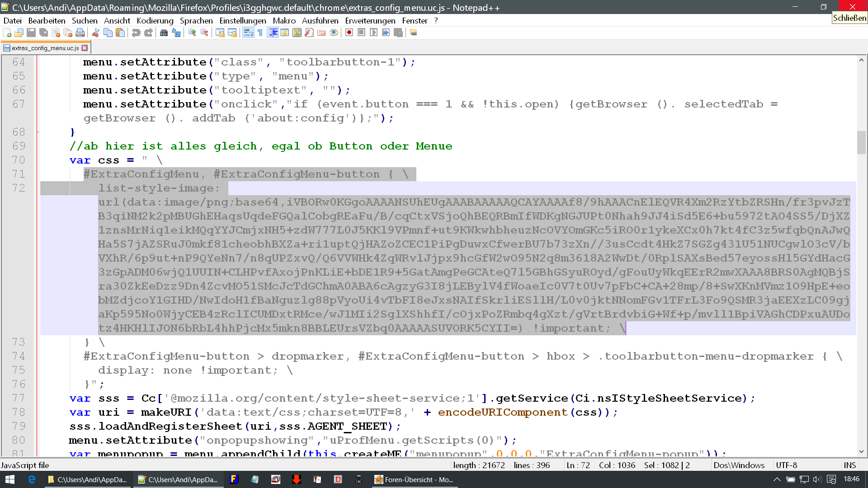This screenshot has height=488, width=868.
Task: Toggle word wrap toolbar button
Action: coord(248,33)
